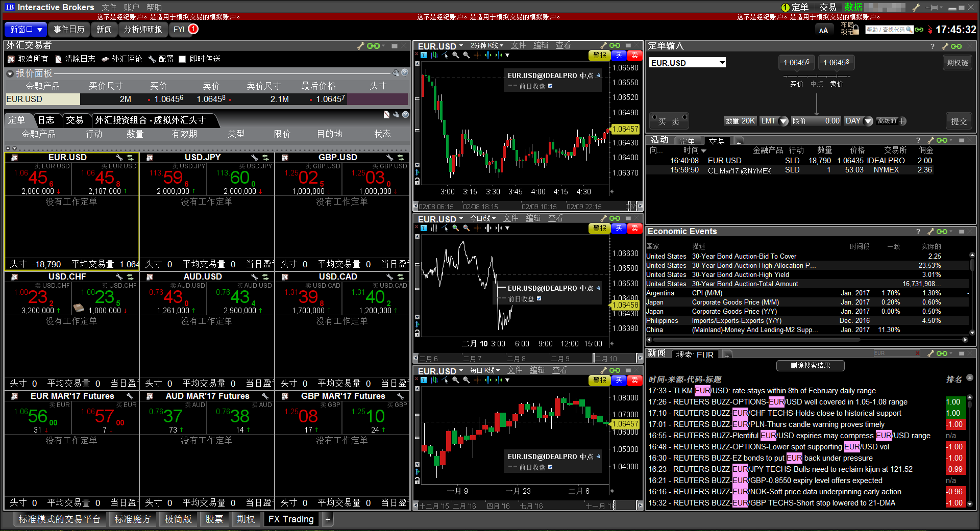Image resolution: width=980 pixels, height=531 pixels.
Task: Select 定单 tab in 活动 panel
Action: [688, 141]
